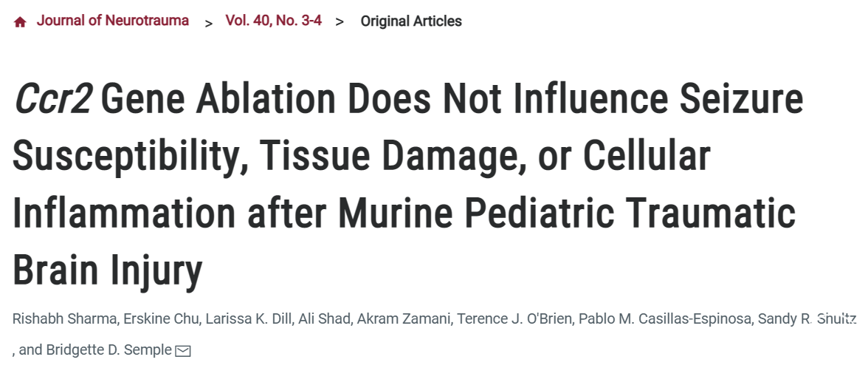Click the home icon in the breadcrumb
Screen dimensions: 868x368
tap(20, 22)
